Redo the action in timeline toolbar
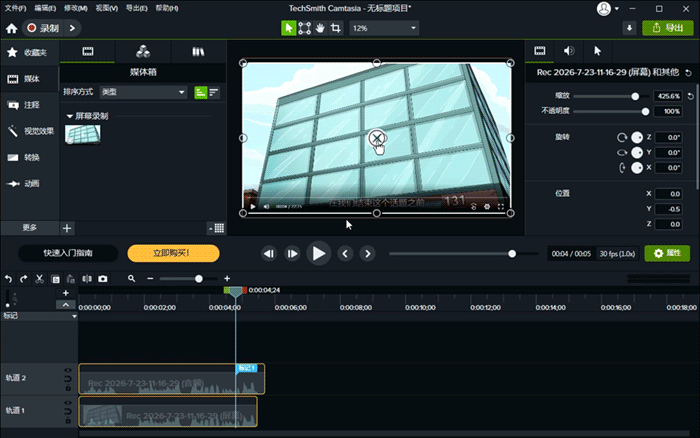 click(24, 279)
